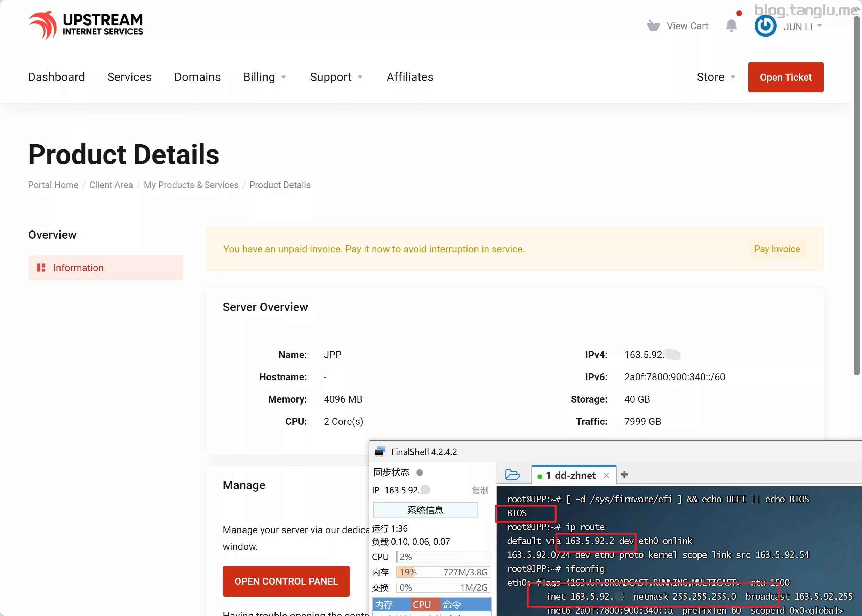Screen dimensions: 862x616
Task: Expand the Support dropdown menu
Action: click(x=336, y=77)
